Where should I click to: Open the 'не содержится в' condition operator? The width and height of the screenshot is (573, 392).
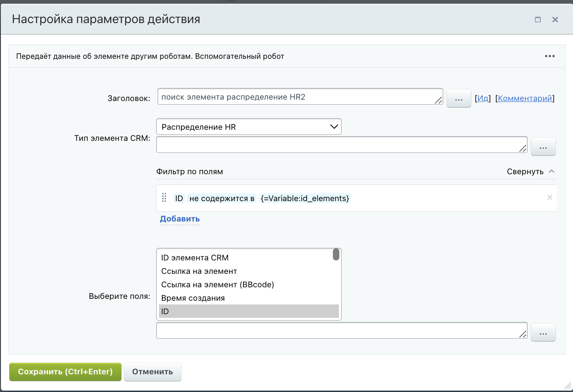(x=222, y=198)
